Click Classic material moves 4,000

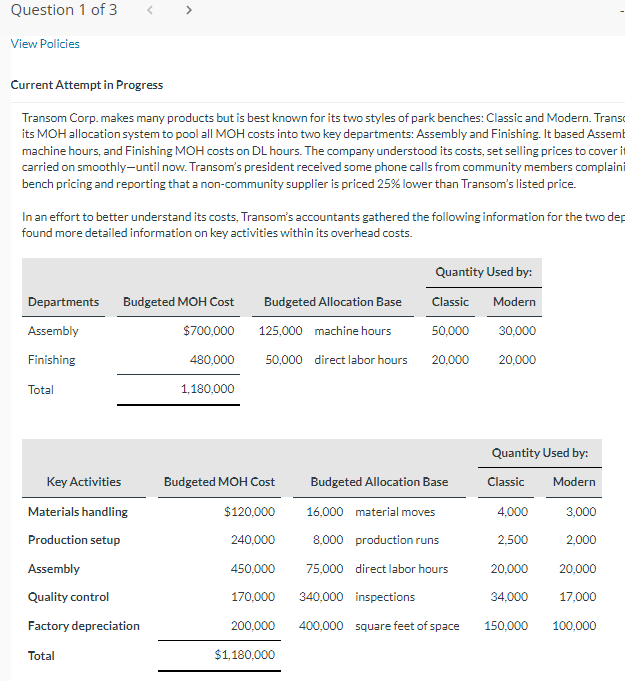pos(513,512)
